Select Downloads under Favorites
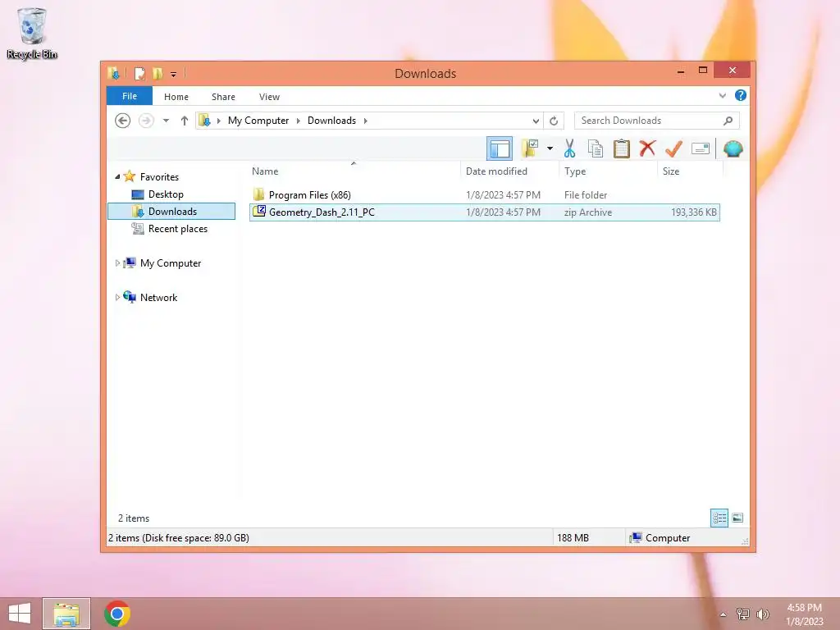Viewport: 840px width, 630px height. (172, 212)
